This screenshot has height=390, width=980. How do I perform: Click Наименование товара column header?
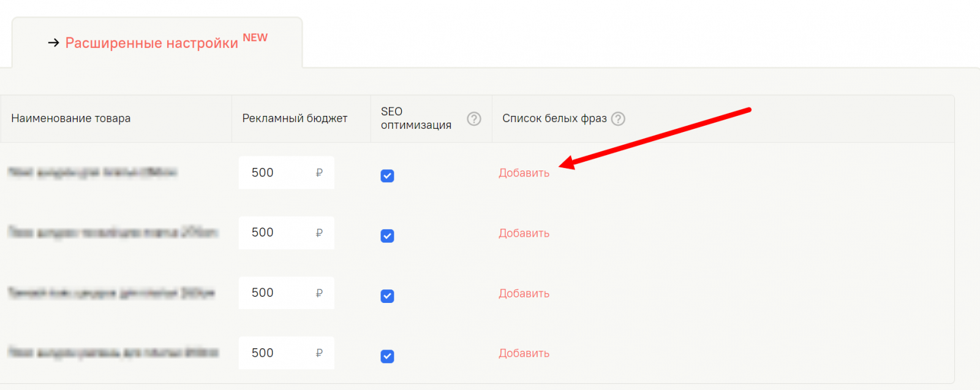[x=71, y=118]
